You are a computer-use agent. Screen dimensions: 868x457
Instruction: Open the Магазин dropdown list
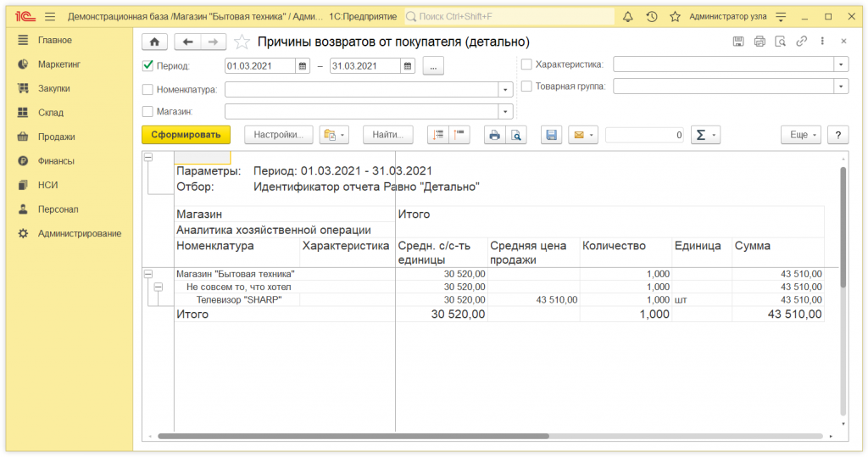(x=506, y=111)
